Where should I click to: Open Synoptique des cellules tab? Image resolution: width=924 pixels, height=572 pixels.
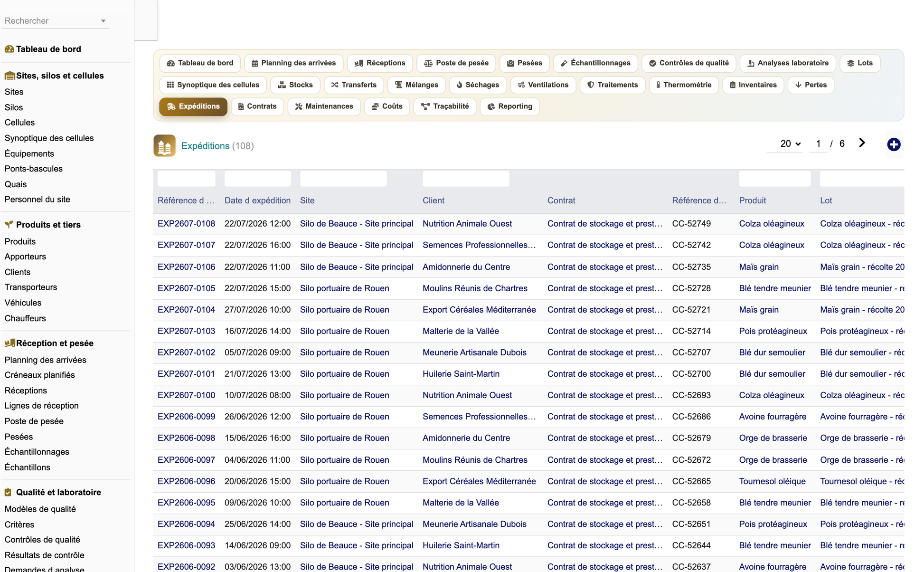point(213,85)
